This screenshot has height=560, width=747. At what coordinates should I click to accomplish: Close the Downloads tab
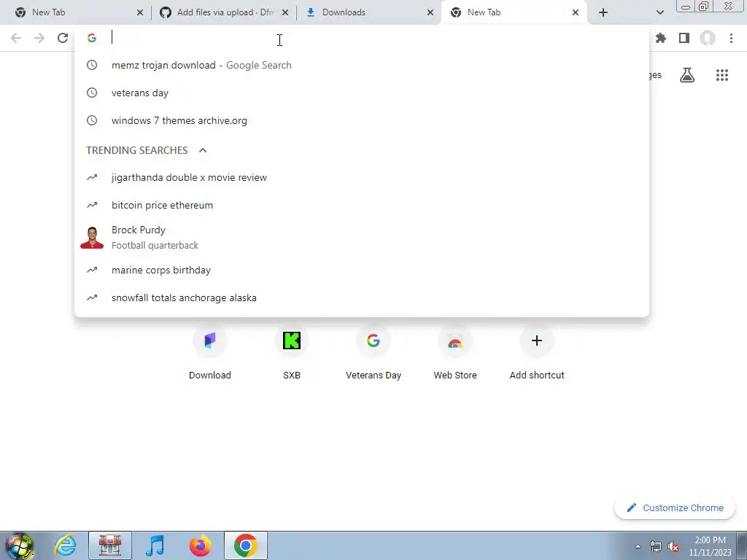tap(430, 12)
